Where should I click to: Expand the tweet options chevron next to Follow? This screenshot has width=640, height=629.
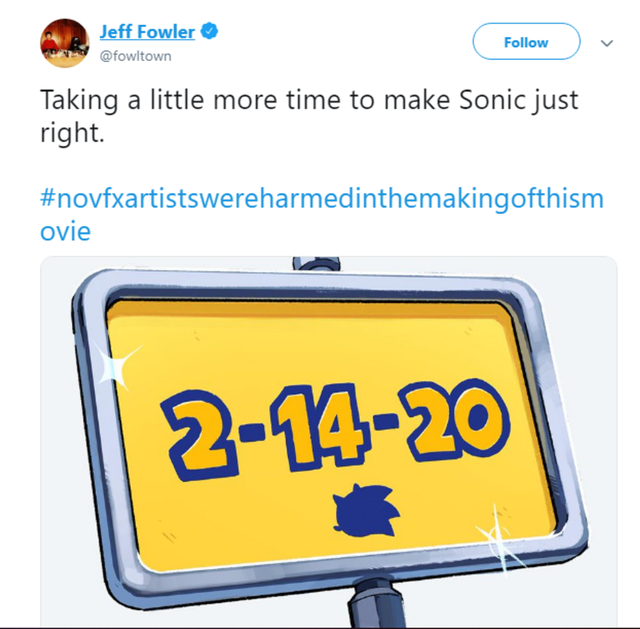click(x=606, y=43)
